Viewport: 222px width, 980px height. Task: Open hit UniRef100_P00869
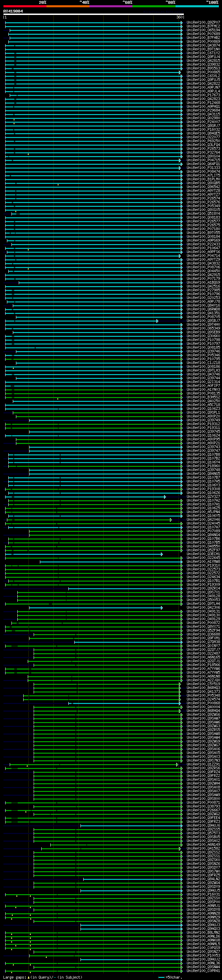tap(203, 41)
